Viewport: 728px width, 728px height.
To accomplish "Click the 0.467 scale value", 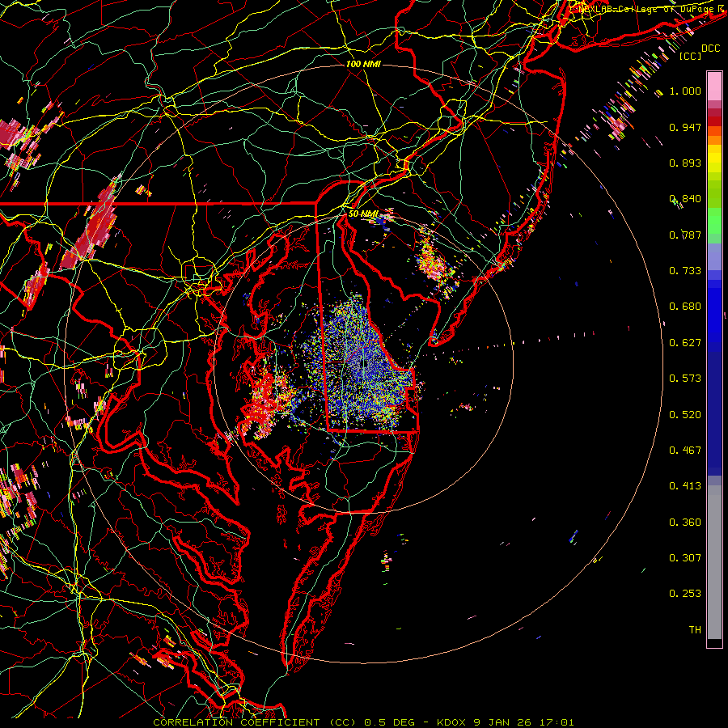I will click(685, 451).
